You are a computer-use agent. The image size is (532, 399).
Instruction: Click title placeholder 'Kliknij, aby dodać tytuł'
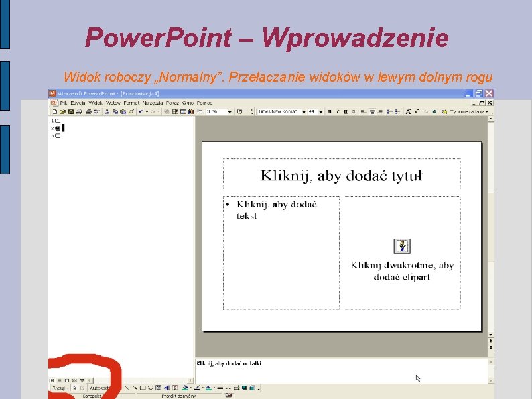341,176
